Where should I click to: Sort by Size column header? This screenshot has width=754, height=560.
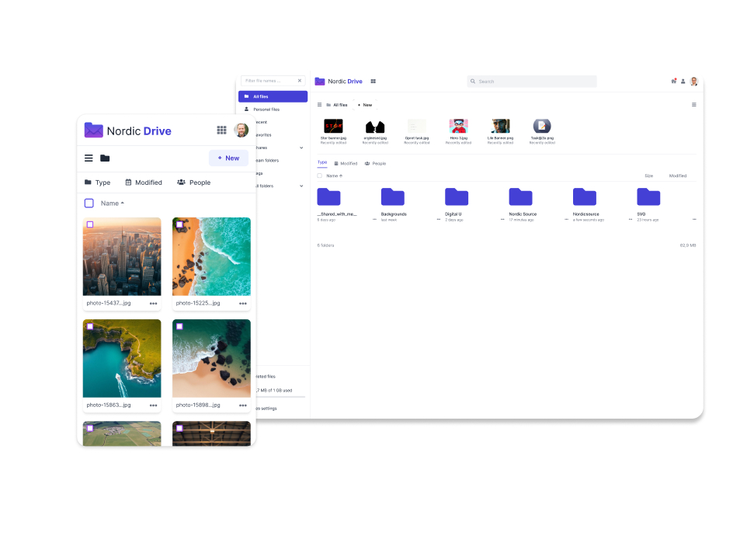(x=648, y=176)
